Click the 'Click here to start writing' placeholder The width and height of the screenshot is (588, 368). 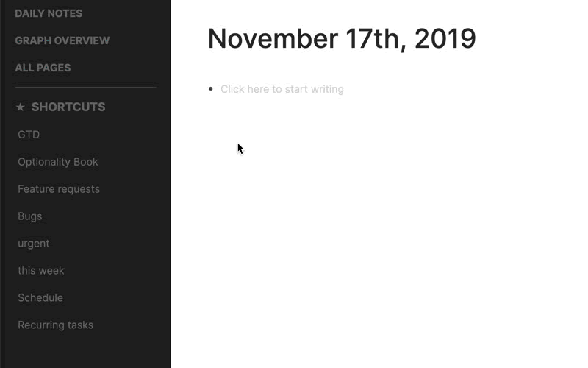(x=282, y=89)
